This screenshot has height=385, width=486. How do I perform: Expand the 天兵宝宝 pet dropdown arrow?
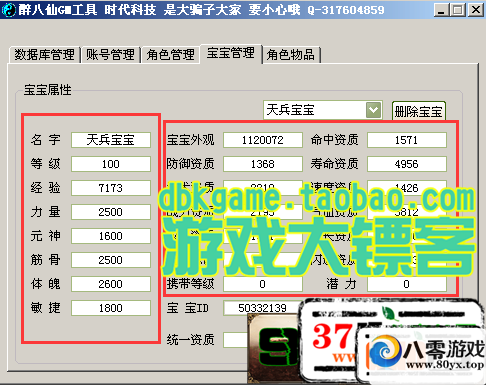coord(373,110)
